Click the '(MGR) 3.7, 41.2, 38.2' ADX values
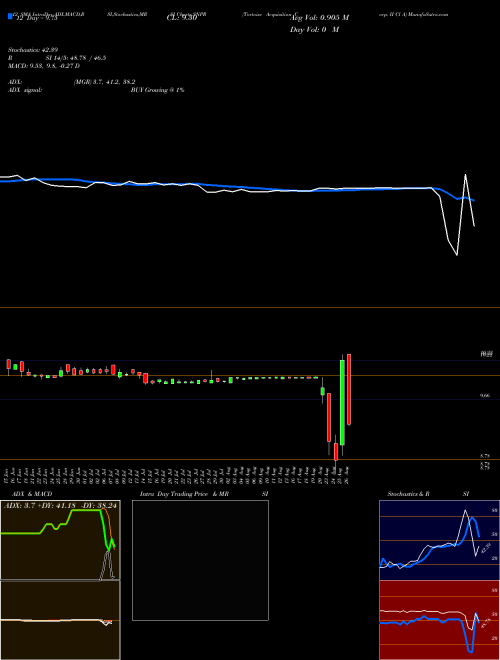 point(104,82)
